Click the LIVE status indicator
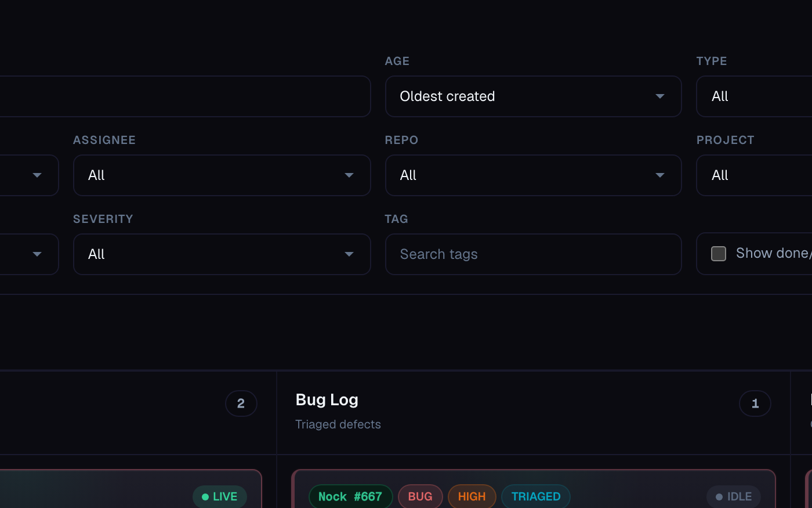The height and width of the screenshot is (508, 812). pyautogui.click(x=220, y=496)
